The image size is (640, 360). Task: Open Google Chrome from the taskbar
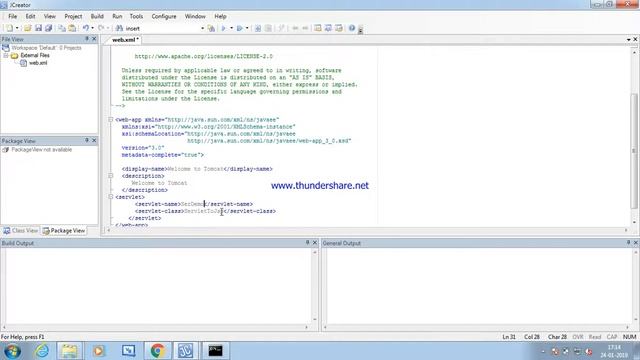(x=158, y=351)
